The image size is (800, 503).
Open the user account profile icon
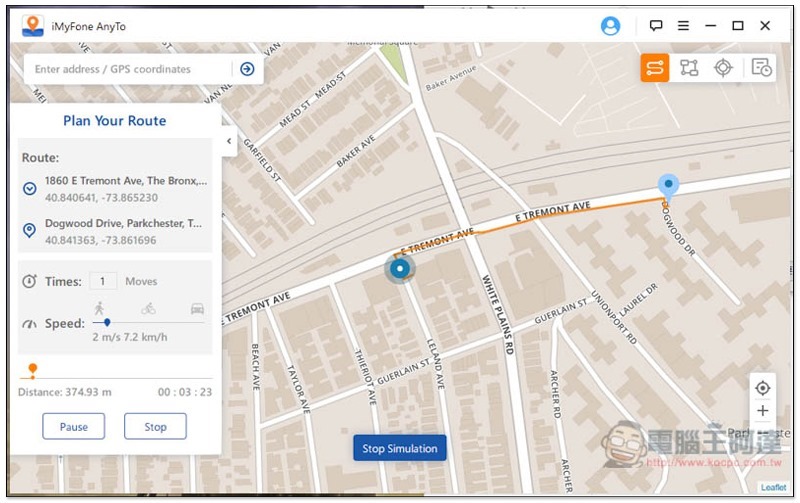tap(610, 26)
